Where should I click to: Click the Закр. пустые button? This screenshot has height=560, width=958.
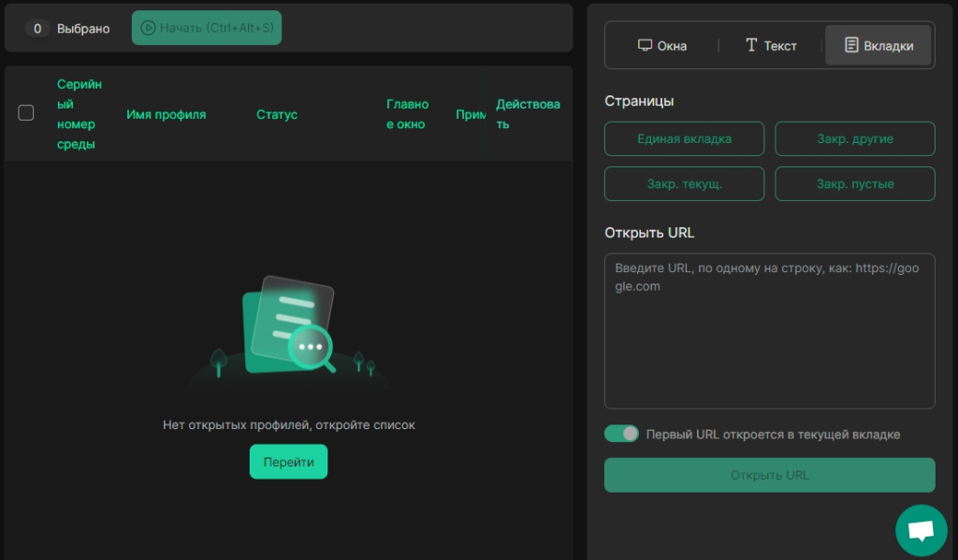(x=855, y=184)
